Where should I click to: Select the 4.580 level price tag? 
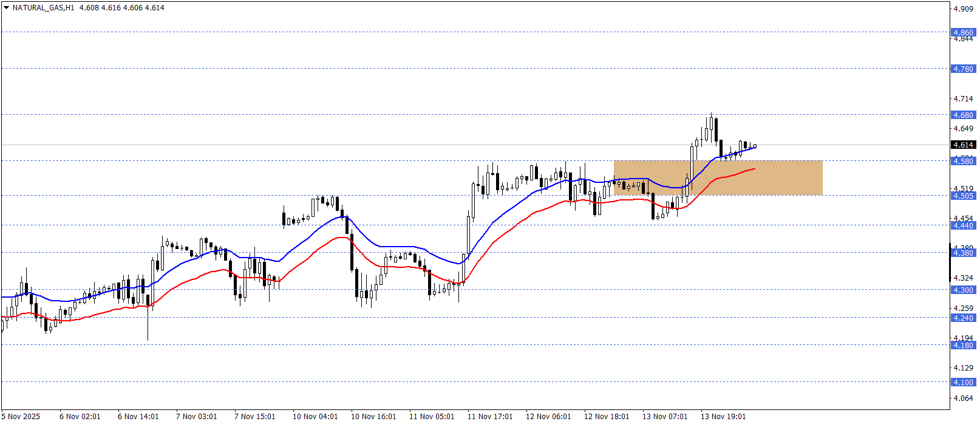[963, 161]
